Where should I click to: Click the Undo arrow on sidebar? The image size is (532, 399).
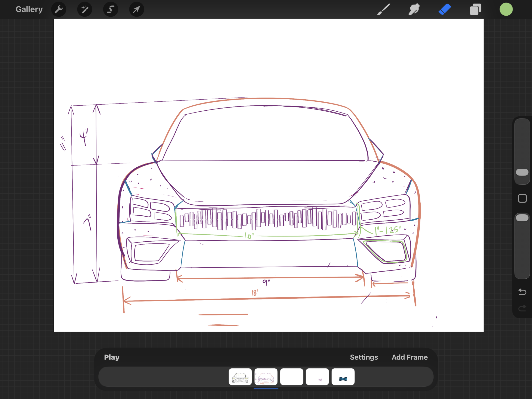[522, 292]
